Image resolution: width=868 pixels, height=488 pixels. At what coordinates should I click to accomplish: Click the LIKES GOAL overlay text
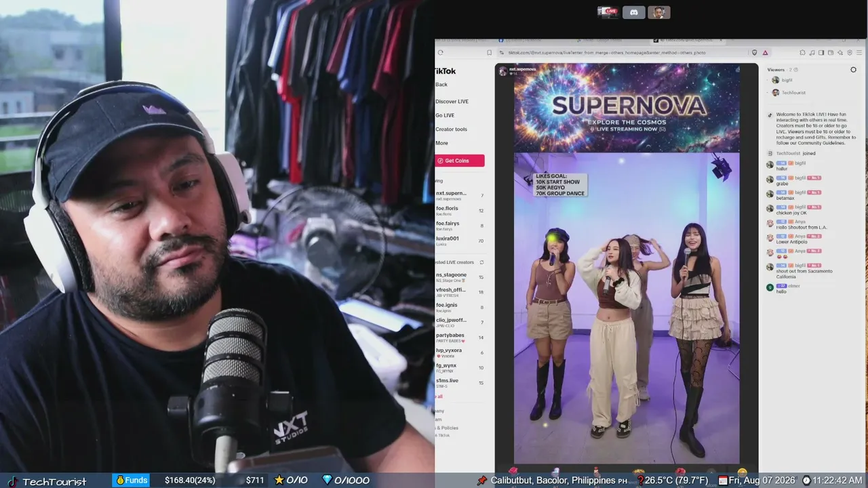(559, 185)
